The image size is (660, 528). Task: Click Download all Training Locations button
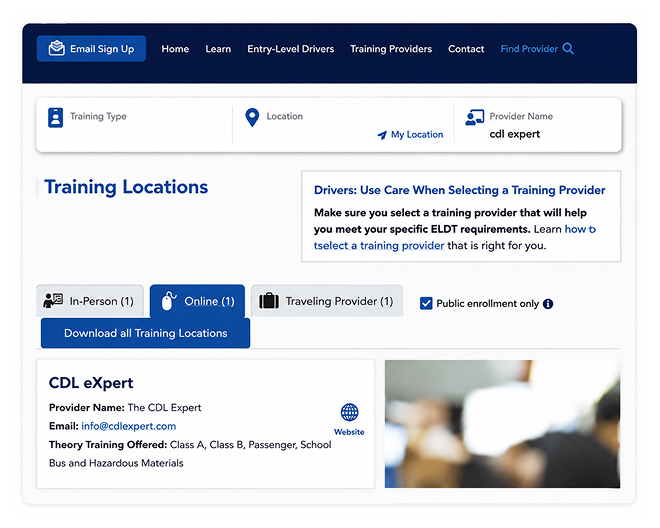pos(145,333)
